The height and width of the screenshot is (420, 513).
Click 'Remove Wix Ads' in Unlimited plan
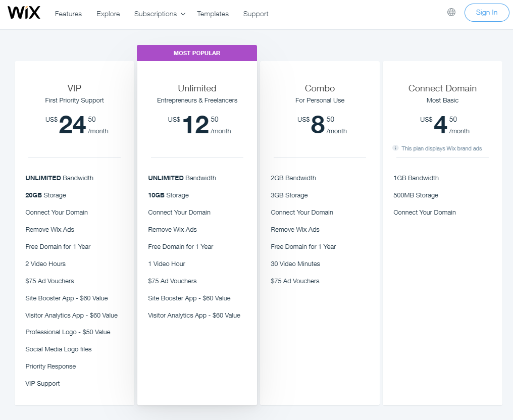(172, 229)
